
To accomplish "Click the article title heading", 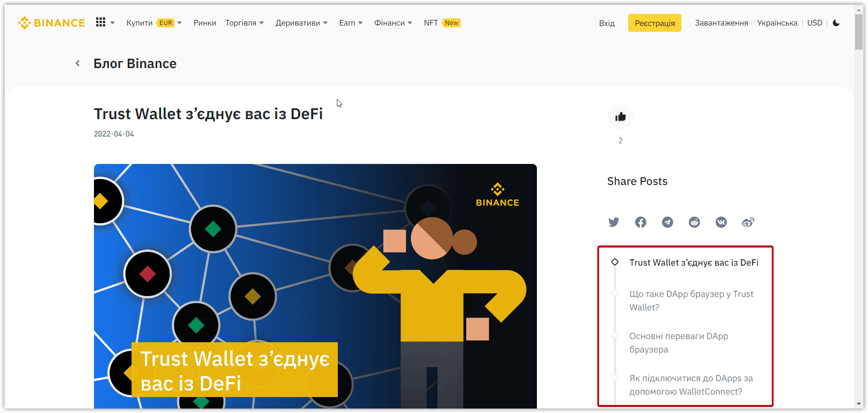I will point(208,114).
